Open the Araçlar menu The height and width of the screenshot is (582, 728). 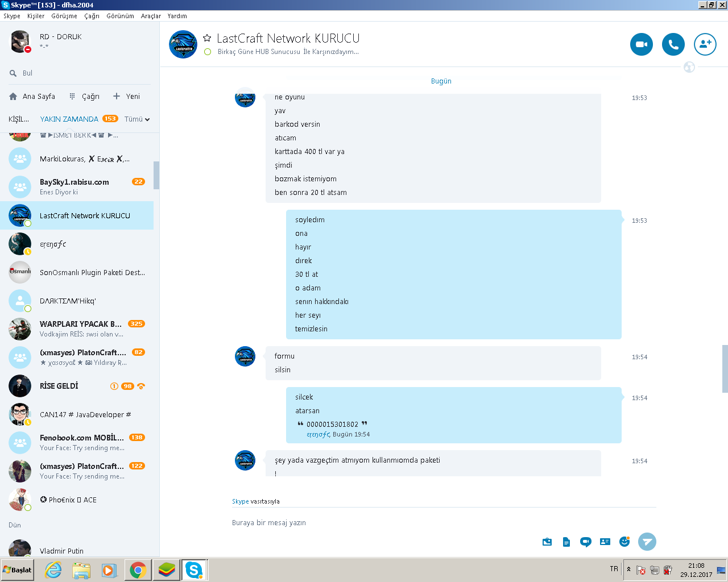click(151, 16)
